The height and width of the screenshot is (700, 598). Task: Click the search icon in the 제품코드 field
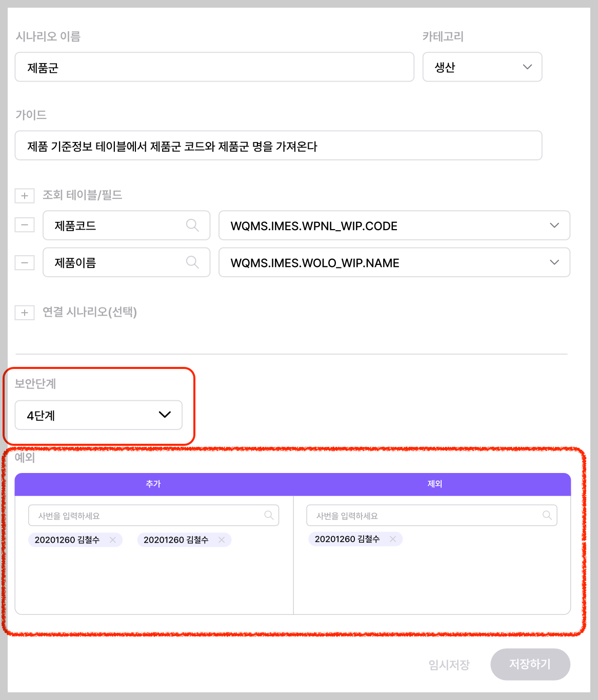click(x=193, y=225)
